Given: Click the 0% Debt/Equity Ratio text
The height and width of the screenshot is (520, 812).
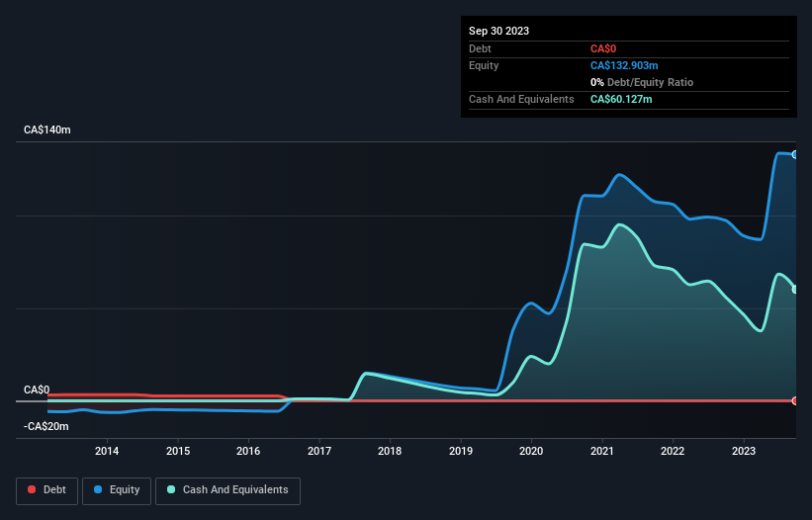Looking at the screenshot, I should [x=642, y=82].
